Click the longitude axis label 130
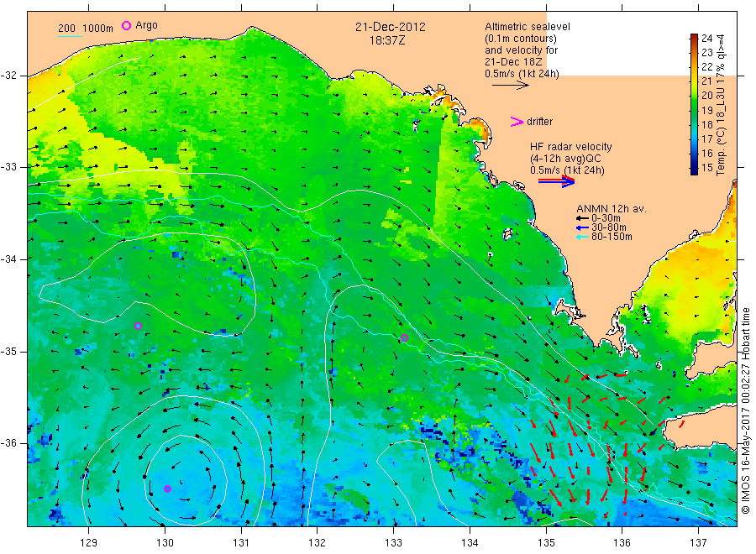 click(x=165, y=542)
